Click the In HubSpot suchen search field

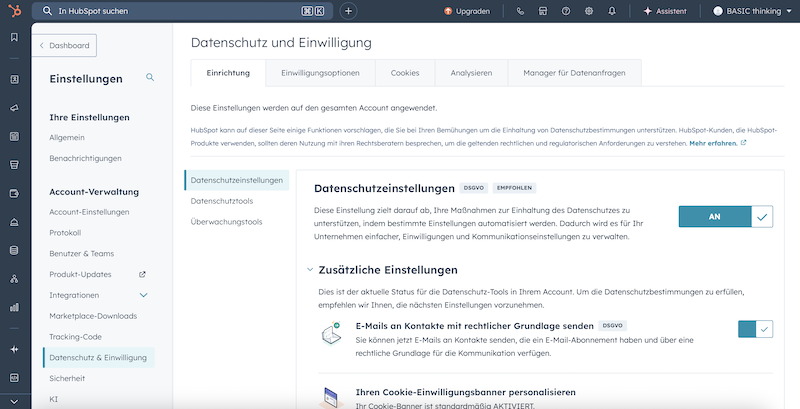coord(182,11)
